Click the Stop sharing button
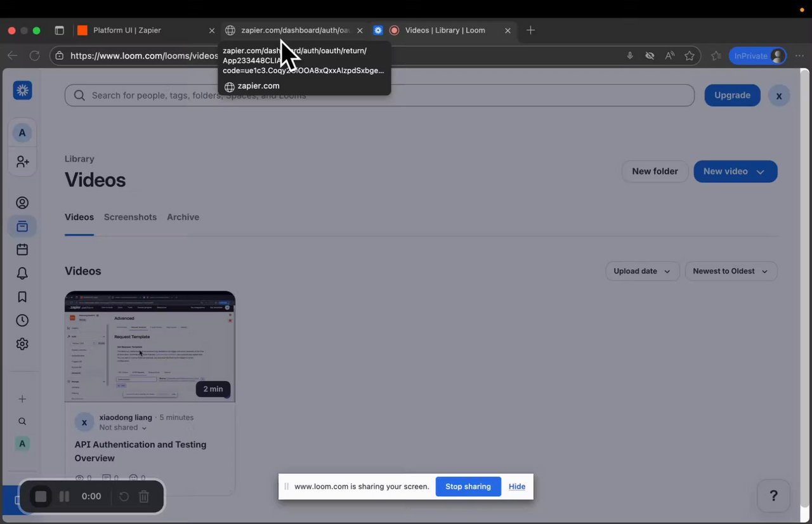 click(468, 487)
